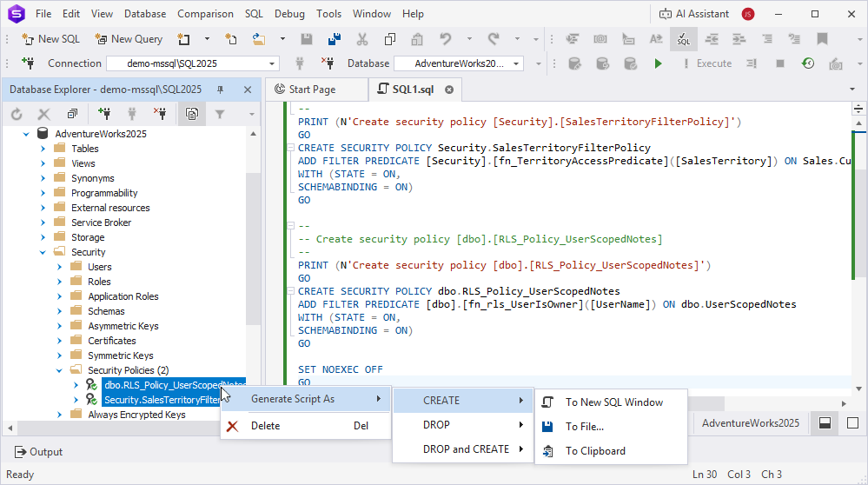Expand the Programmability folder
Image resolution: width=868 pixels, height=485 pixels.
click(x=43, y=193)
